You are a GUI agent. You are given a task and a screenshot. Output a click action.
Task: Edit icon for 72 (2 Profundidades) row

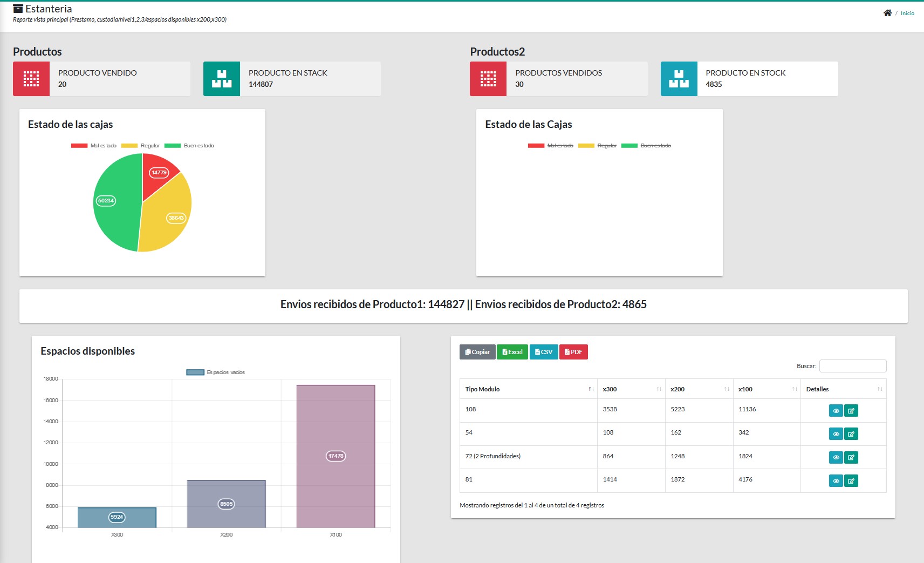[x=851, y=458]
